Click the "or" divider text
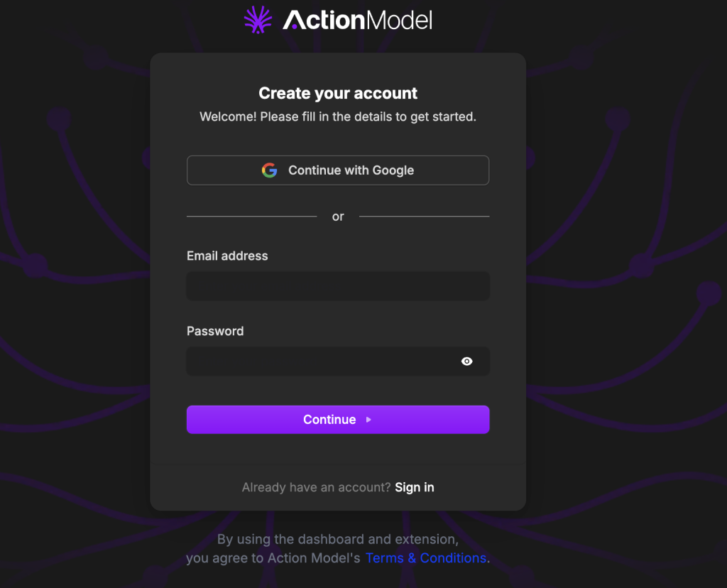Viewport: 727px width, 588px height. pos(338,217)
